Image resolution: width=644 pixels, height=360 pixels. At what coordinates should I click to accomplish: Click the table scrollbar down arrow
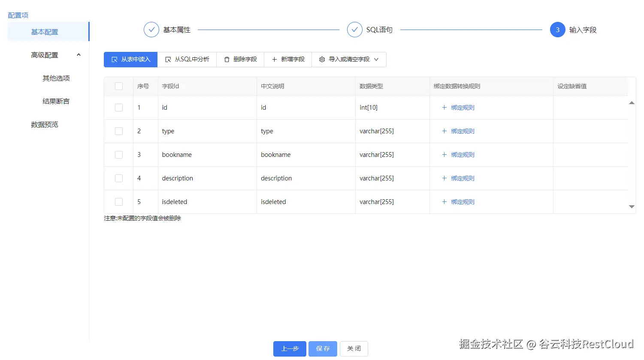[632, 207]
